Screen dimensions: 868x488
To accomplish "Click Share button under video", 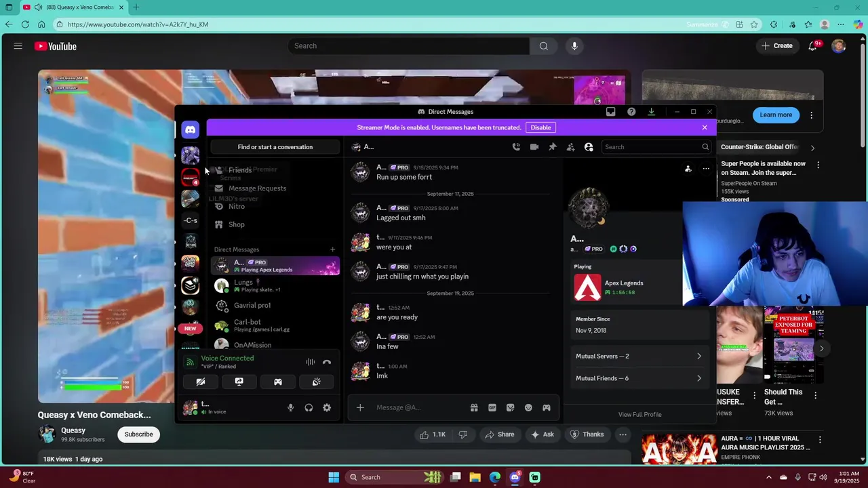I will click(x=499, y=434).
